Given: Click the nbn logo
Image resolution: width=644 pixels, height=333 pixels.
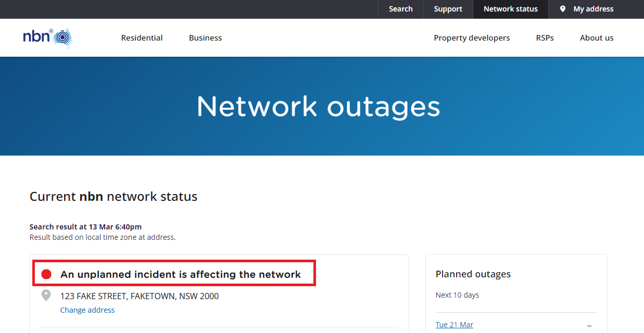Looking at the screenshot, I should [47, 37].
